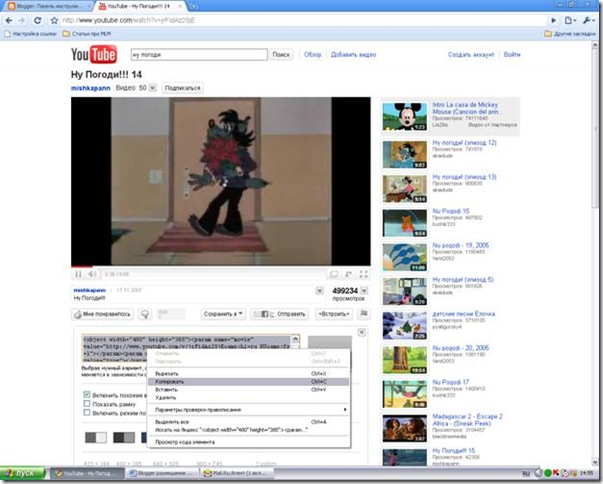Enable the 'Показать рамку' checkbox
This screenshot has width=603, height=484.
87,404
